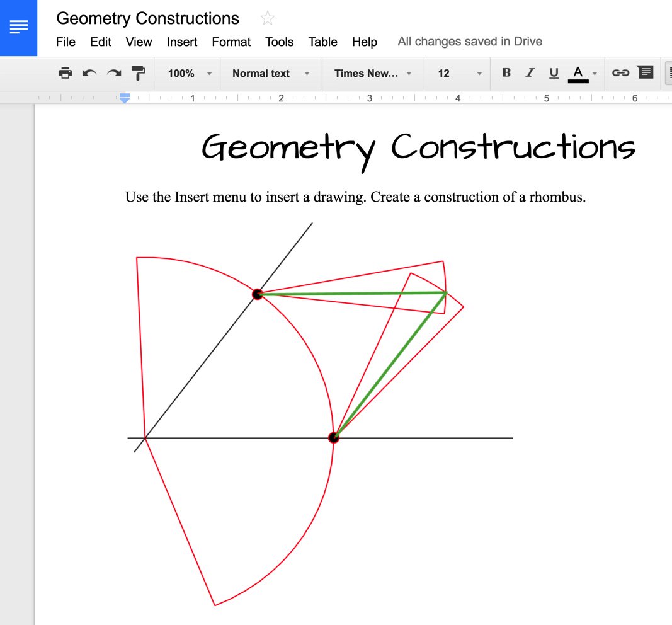Redo the last action
The height and width of the screenshot is (625, 672).
[x=114, y=73]
